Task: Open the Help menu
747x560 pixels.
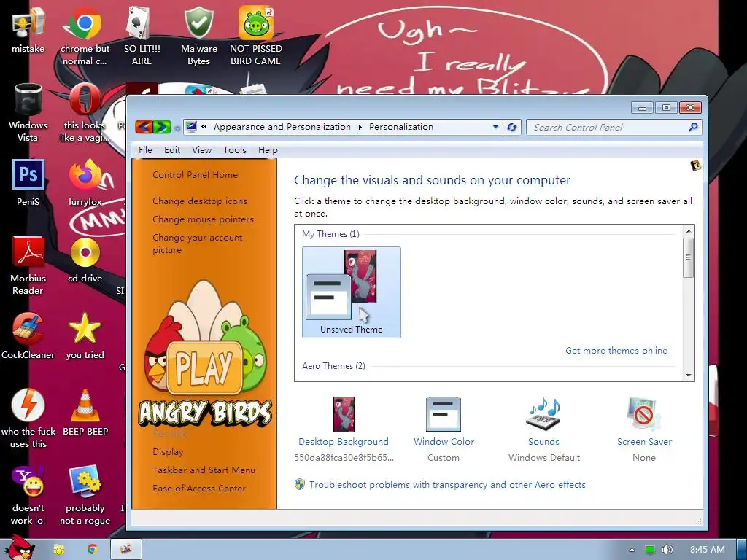Action: click(268, 150)
